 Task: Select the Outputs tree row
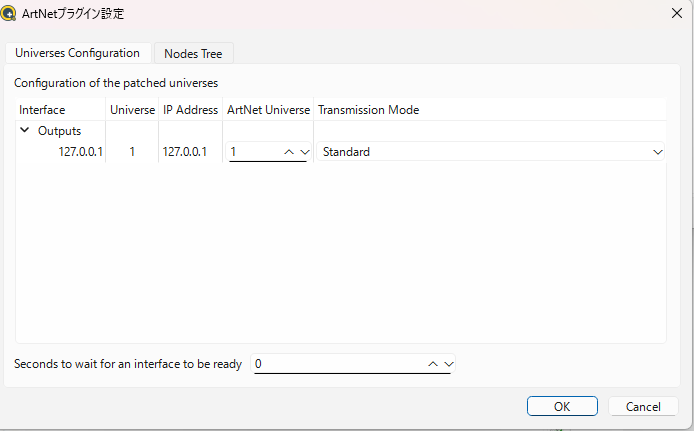tap(59, 131)
